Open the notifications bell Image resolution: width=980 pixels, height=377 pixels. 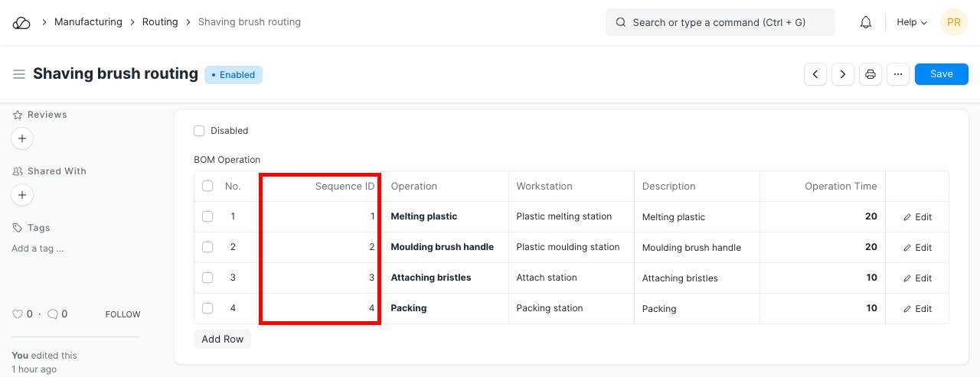point(866,23)
